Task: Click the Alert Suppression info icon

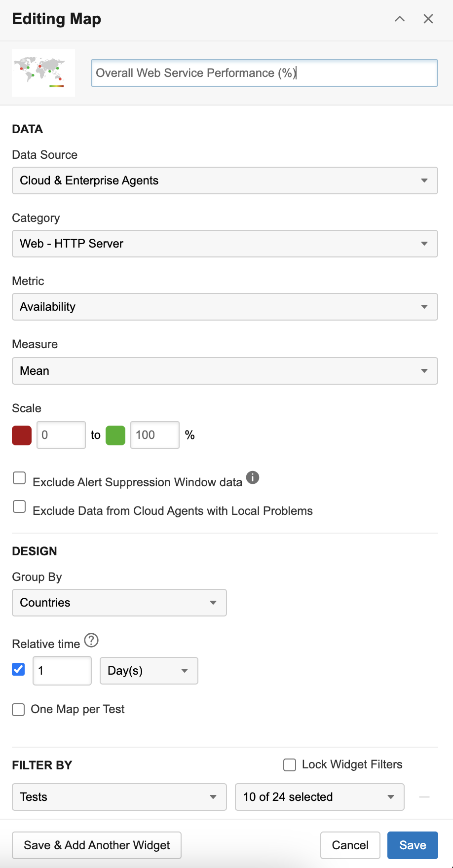Action: click(x=253, y=477)
